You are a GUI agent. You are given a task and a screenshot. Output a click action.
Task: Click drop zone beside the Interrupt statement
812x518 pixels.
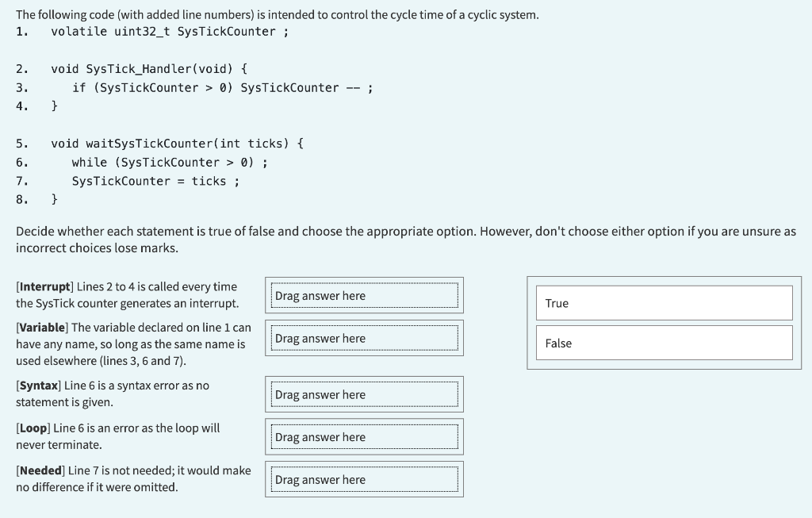point(364,295)
